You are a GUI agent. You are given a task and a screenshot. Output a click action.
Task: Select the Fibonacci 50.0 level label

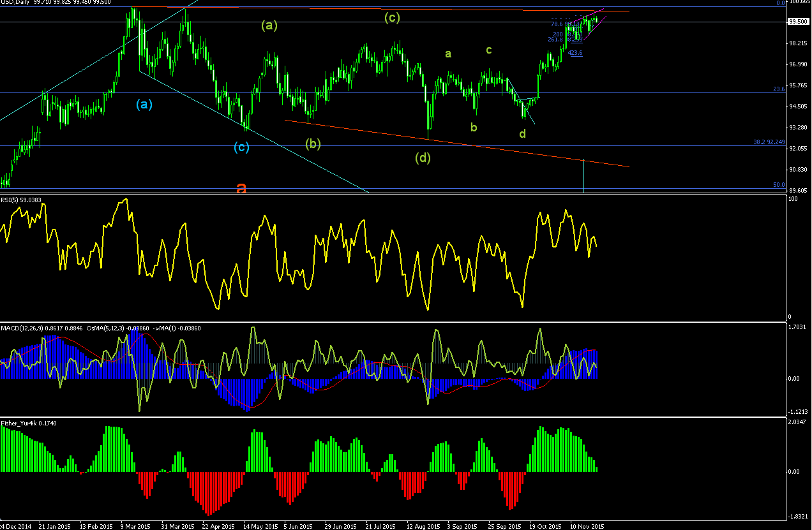coord(779,185)
